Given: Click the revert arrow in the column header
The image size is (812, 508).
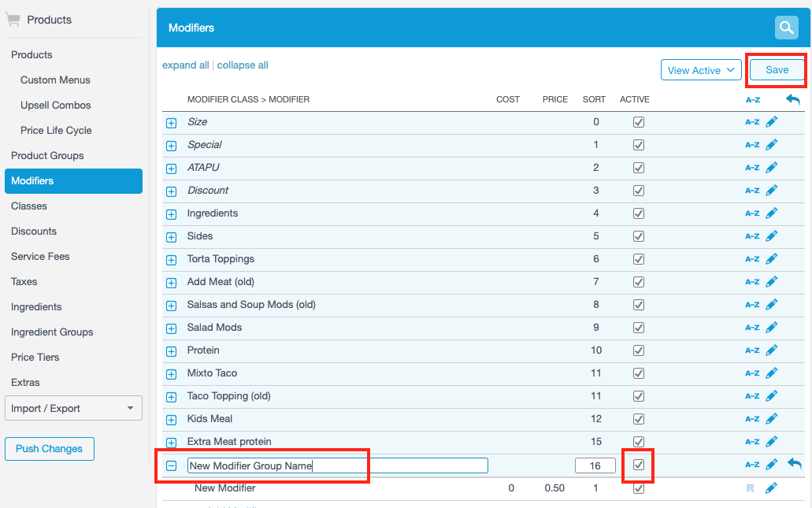Looking at the screenshot, I should click(x=793, y=99).
